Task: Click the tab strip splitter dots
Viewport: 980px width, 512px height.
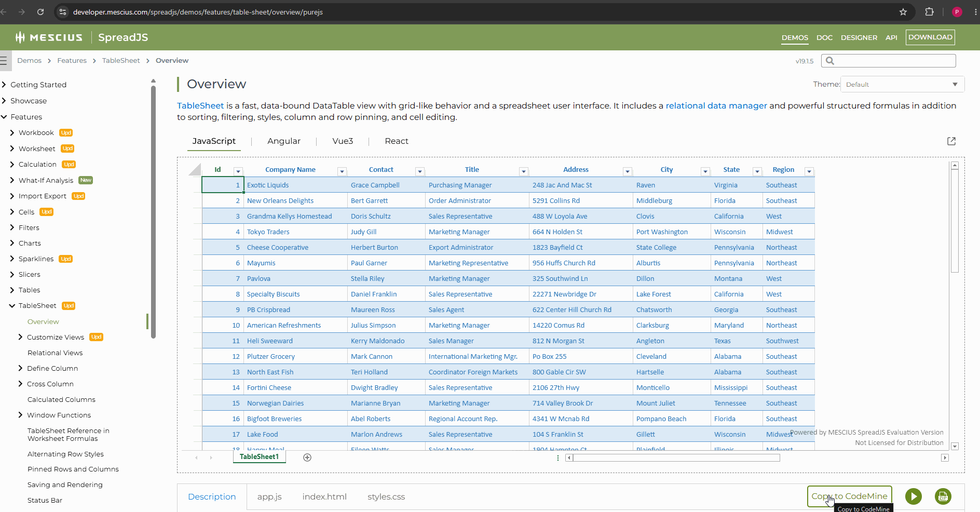Action: [558, 457]
